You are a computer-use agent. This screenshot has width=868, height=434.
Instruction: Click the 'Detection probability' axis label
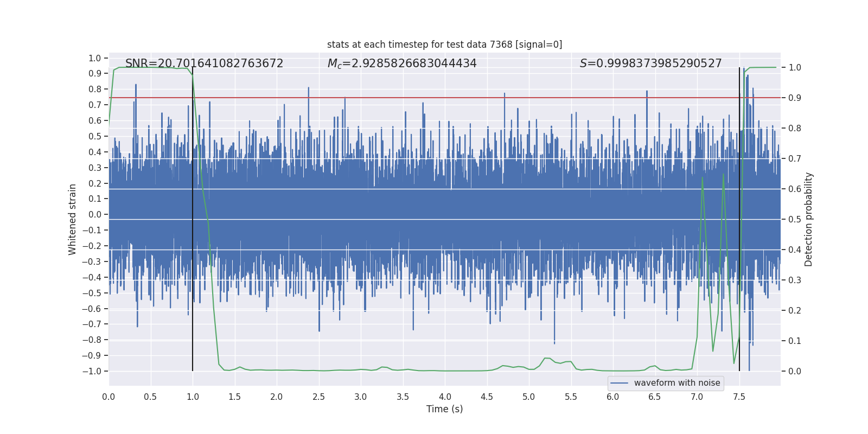pyautogui.click(x=809, y=219)
